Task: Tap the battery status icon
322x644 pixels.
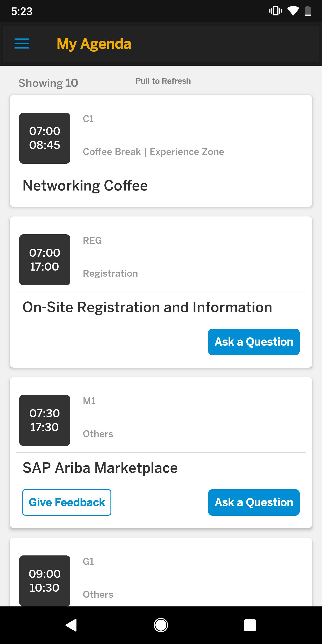Action: tap(308, 11)
